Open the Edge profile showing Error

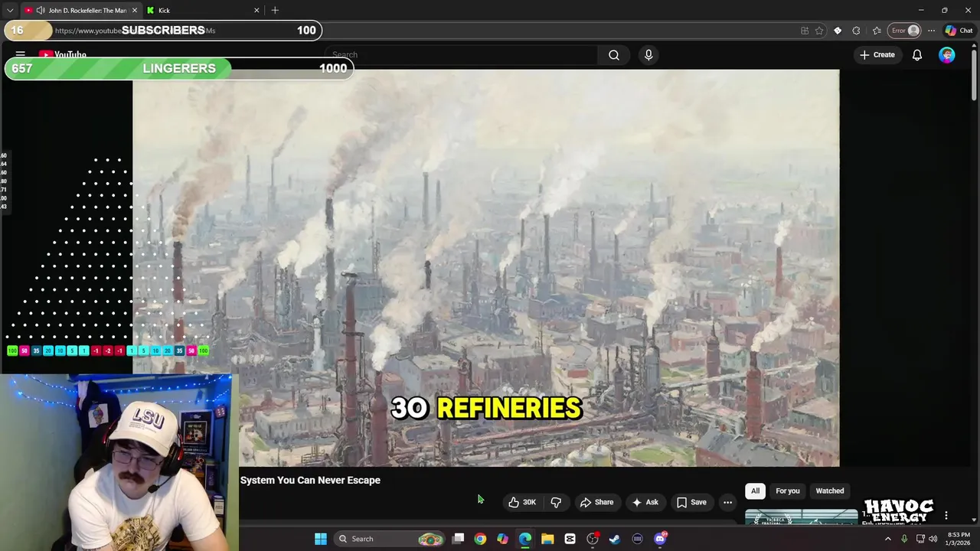click(x=904, y=31)
